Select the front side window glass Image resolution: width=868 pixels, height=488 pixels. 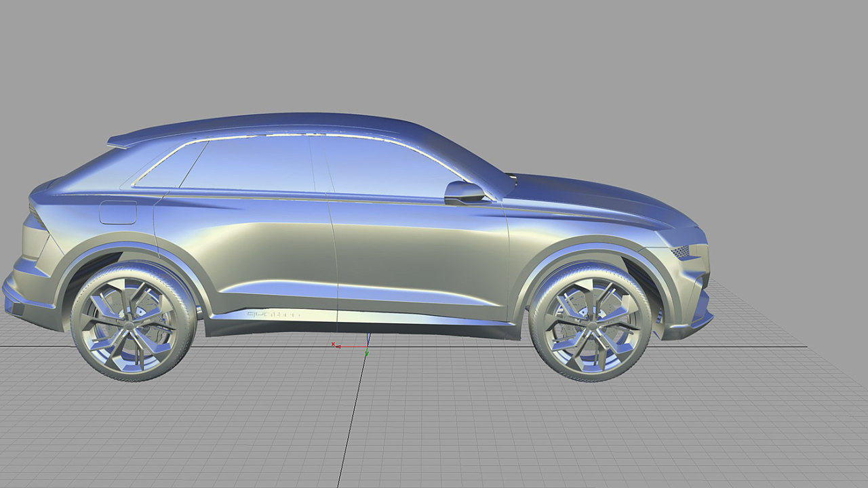click(387, 167)
